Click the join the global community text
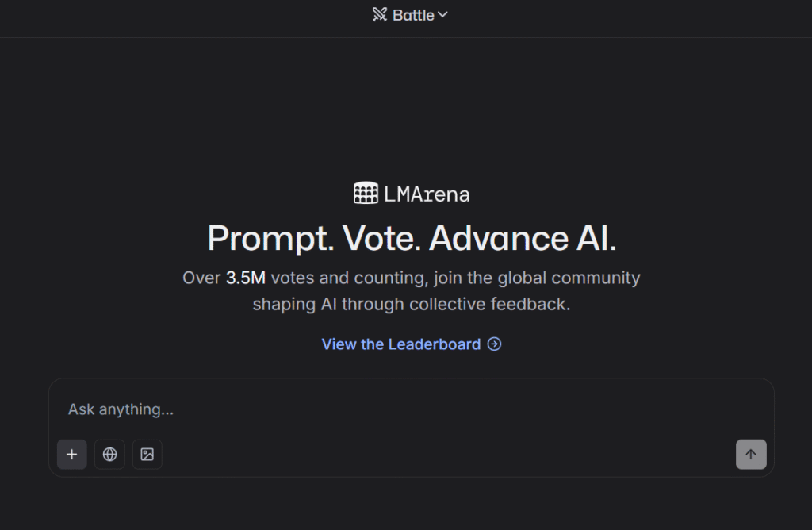The width and height of the screenshot is (812, 530). point(537,278)
